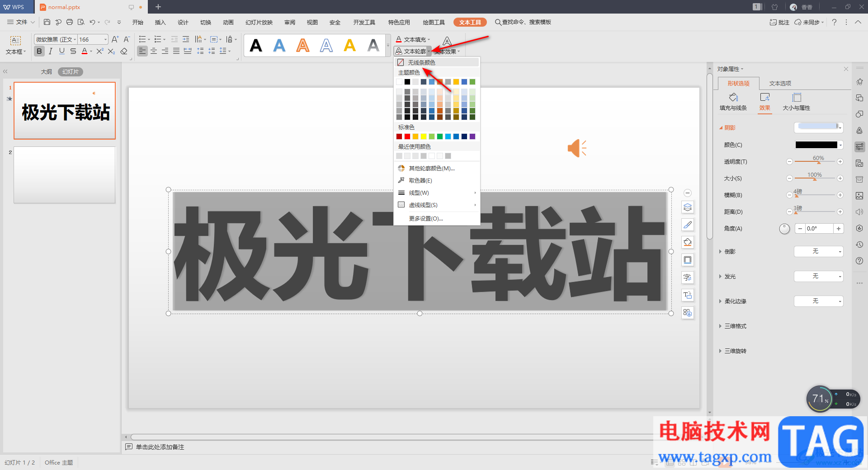Open text fill dropdown
This screenshot has width=868, height=470.
[x=429, y=40]
